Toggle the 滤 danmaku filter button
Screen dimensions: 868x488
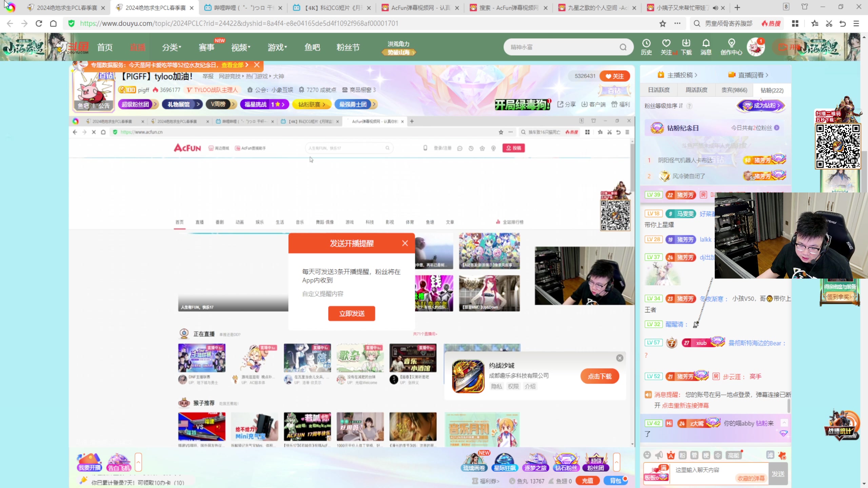pyautogui.click(x=770, y=455)
